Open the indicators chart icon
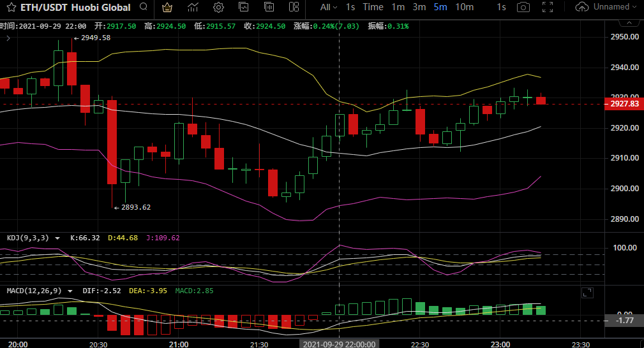 [193, 8]
